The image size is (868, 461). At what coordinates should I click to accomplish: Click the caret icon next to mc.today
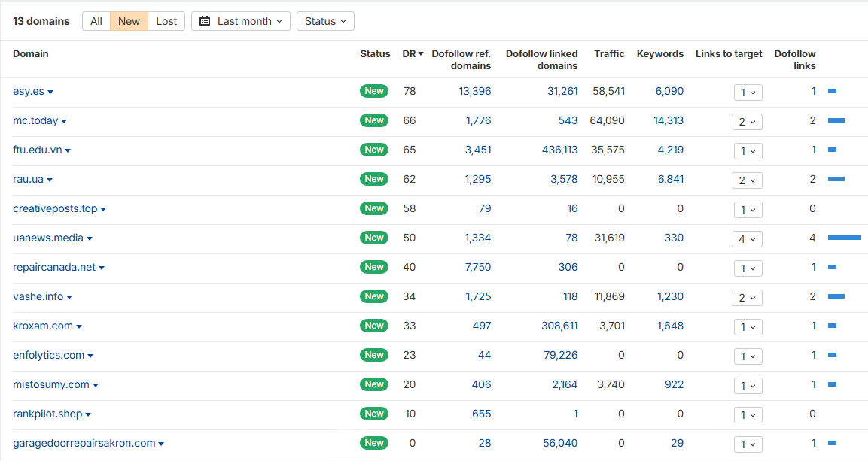[64, 121]
